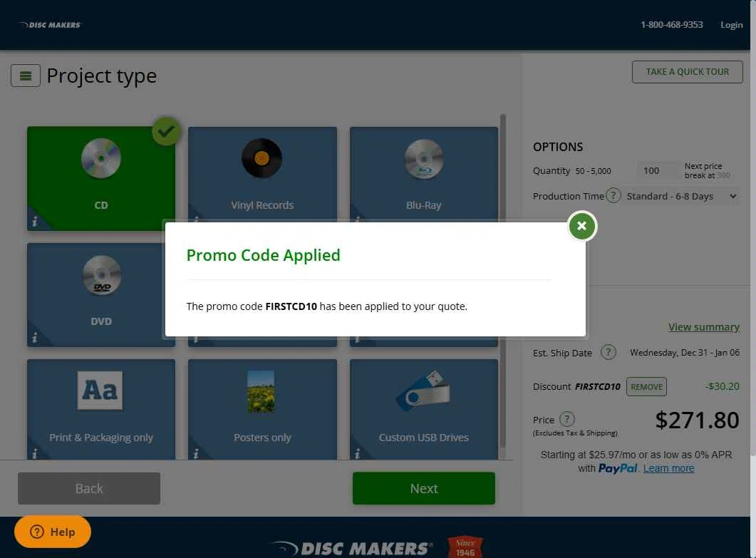Image resolution: width=756 pixels, height=558 pixels.
Task: Remove the FIRSTCD10 discount code
Action: click(646, 387)
